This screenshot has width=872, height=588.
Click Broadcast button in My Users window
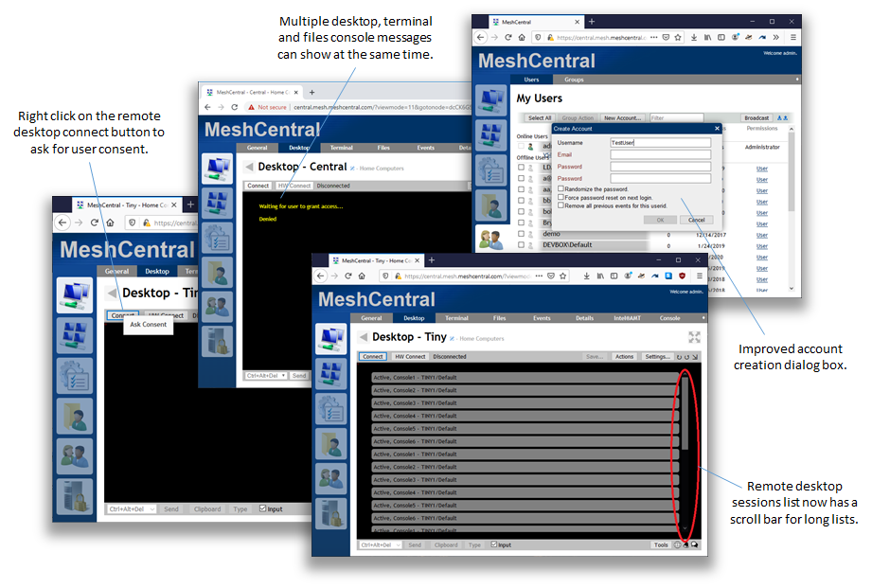756,118
